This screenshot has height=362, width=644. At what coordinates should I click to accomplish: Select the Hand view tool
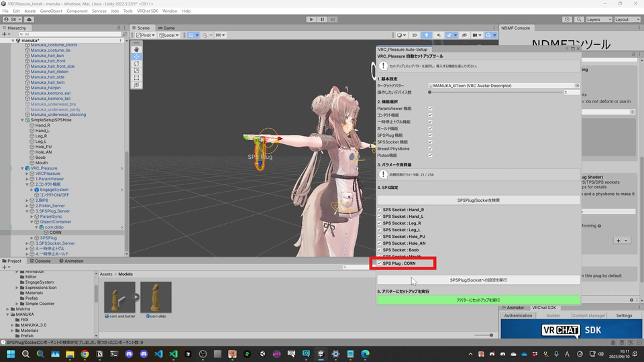(x=136, y=49)
